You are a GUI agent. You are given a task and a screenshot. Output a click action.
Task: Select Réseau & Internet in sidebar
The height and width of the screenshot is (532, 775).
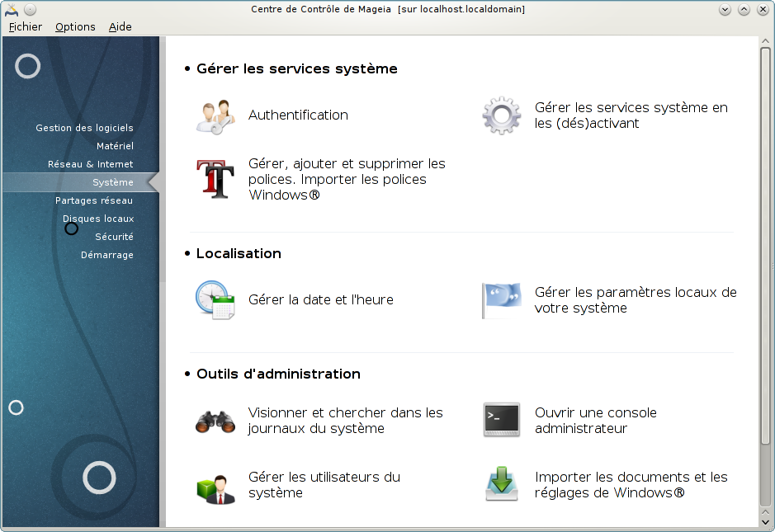91,164
